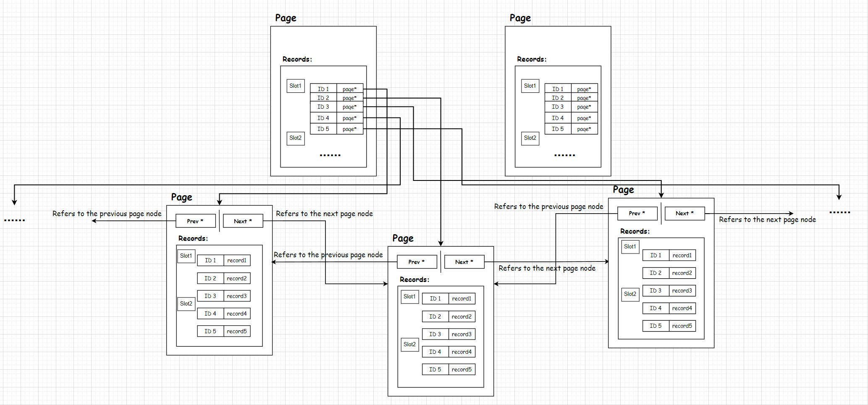Click ID 4's page* cell in top-right index page
The image size is (868, 405).
click(584, 118)
